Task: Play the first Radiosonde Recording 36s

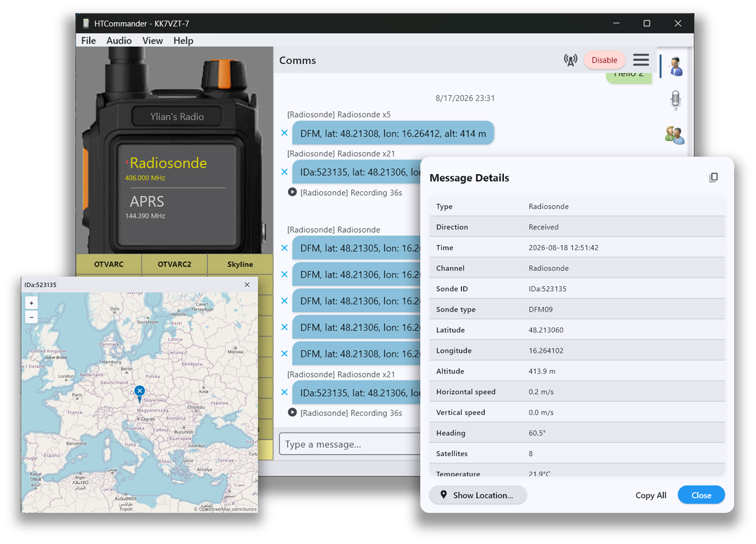Action: (292, 192)
